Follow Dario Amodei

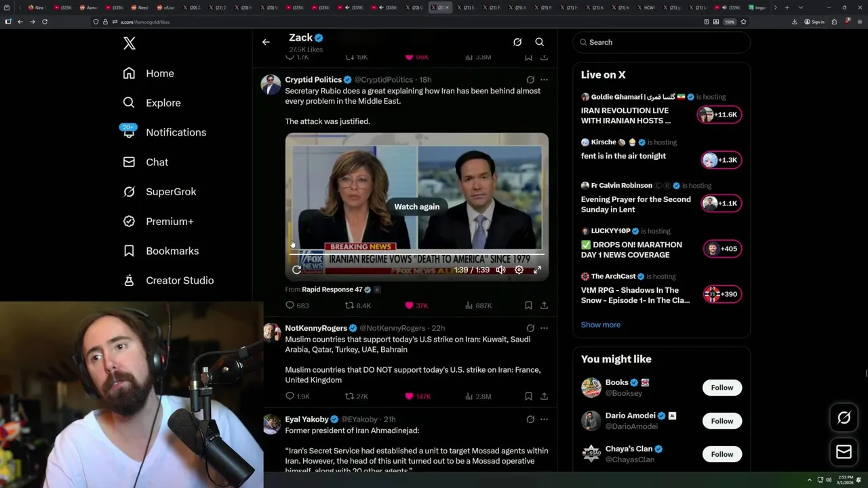click(x=722, y=421)
